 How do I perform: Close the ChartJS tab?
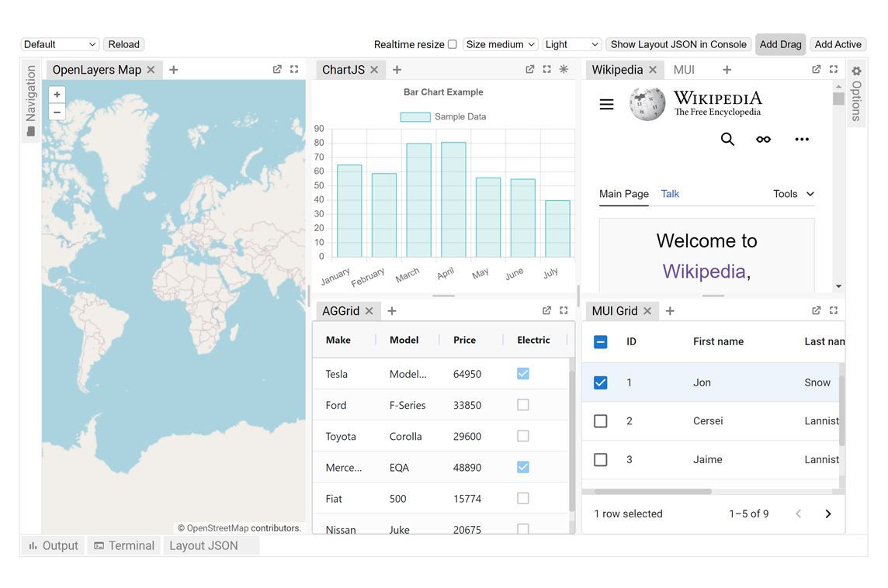coord(374,70)
